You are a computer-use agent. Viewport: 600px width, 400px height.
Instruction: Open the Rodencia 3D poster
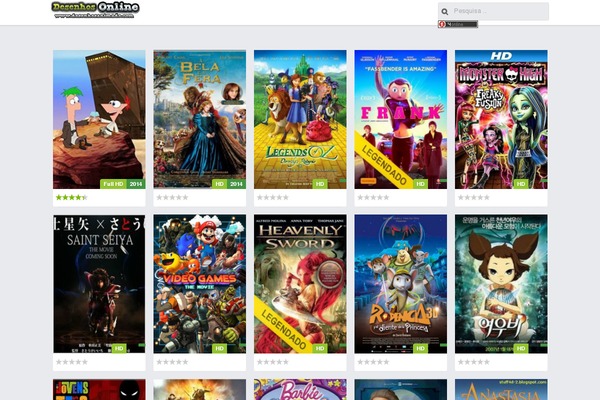pyautogui.click(x=401, y=284)
